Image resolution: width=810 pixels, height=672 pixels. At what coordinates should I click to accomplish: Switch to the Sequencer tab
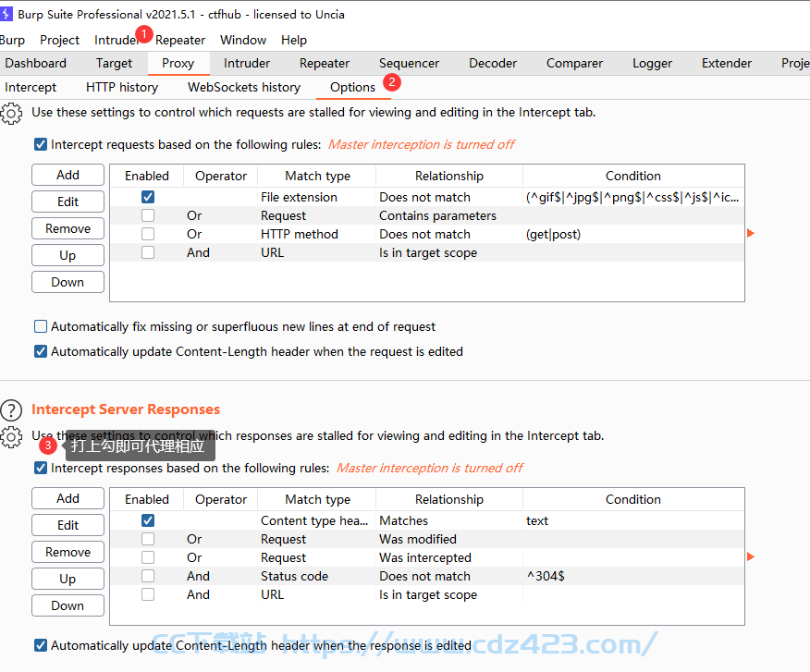[x=409, y=63]
